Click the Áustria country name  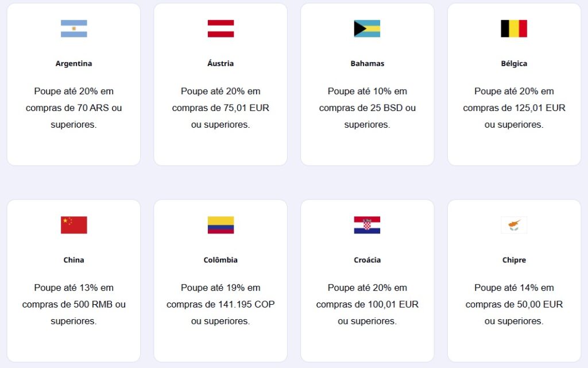[x=220, y=64]
